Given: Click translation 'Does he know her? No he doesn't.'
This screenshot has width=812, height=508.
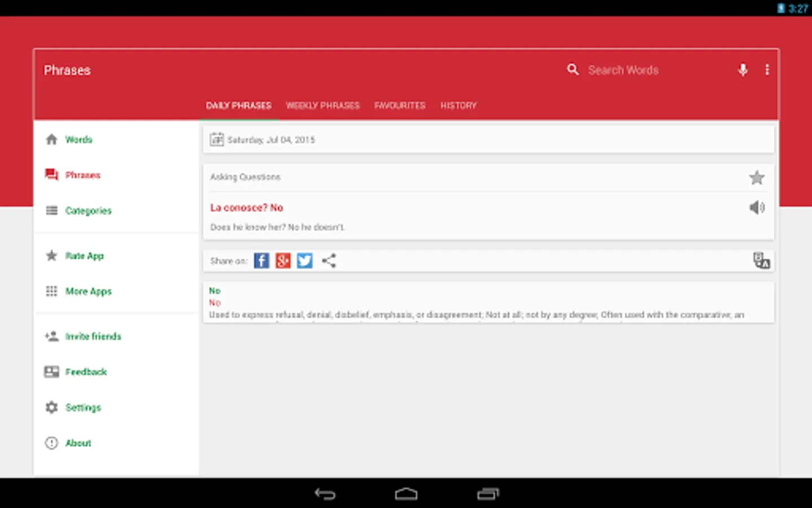Looking at the screenshot, I should click(277, 227).
